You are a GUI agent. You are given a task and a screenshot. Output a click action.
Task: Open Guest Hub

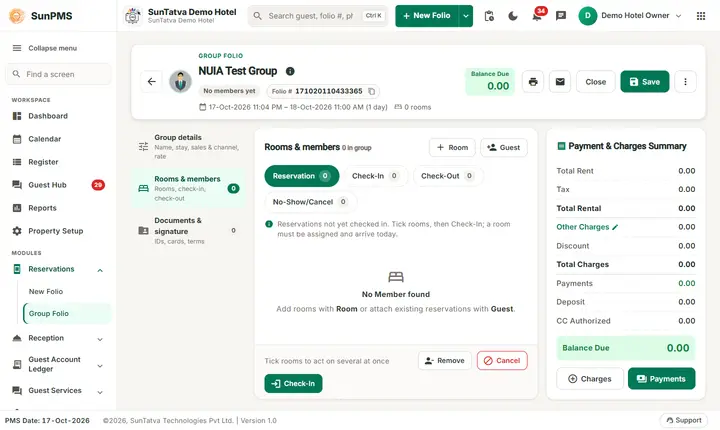click(x=59, y=185)
